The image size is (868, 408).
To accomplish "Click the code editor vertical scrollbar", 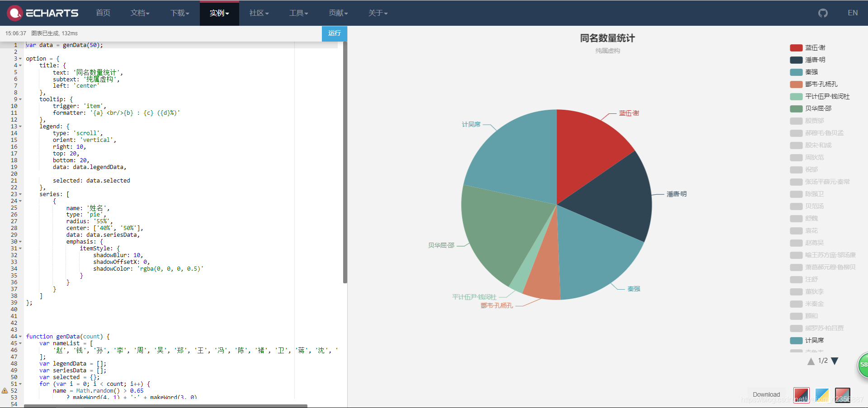I will coord(345,163).
